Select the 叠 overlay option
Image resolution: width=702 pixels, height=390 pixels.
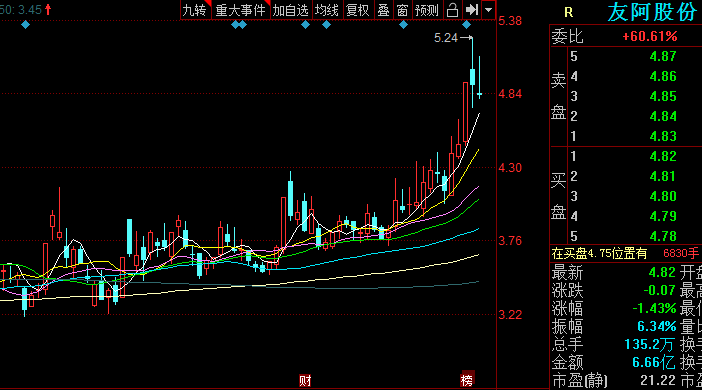(384, 10)
